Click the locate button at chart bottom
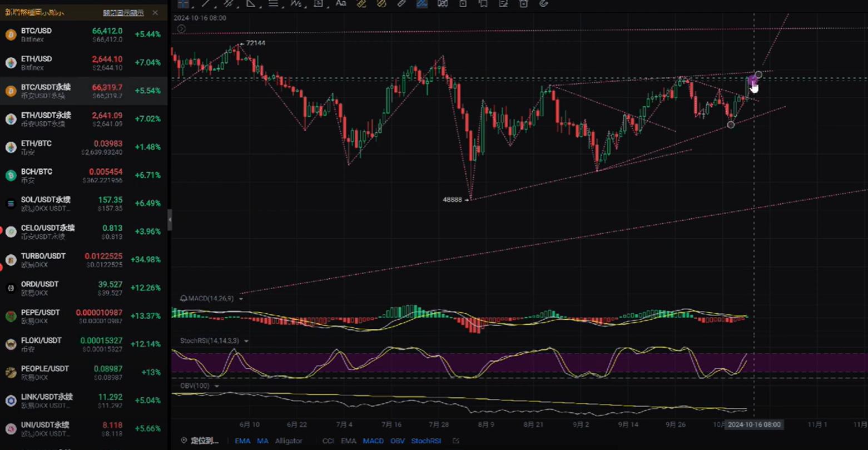The image size is (868, 450). tap(200, 441)
